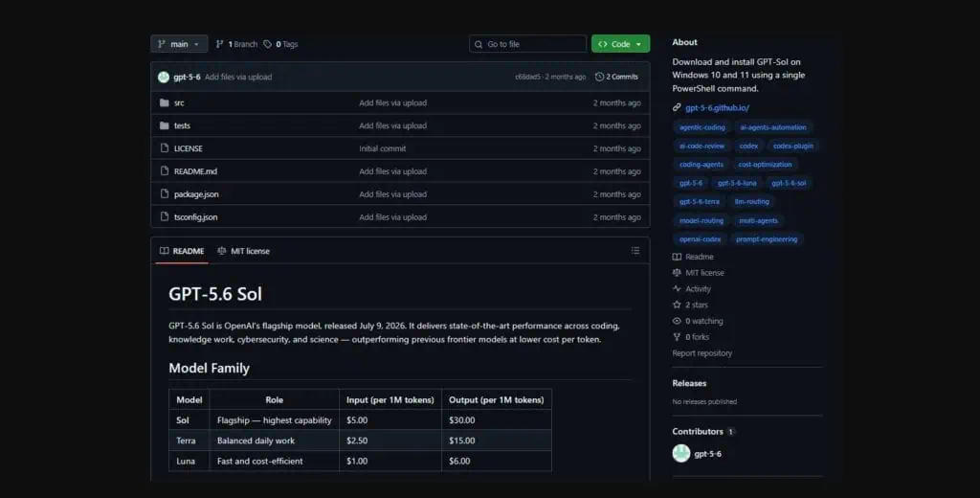
Task: Open the package.json file
Action: click(x=196, y=194)
